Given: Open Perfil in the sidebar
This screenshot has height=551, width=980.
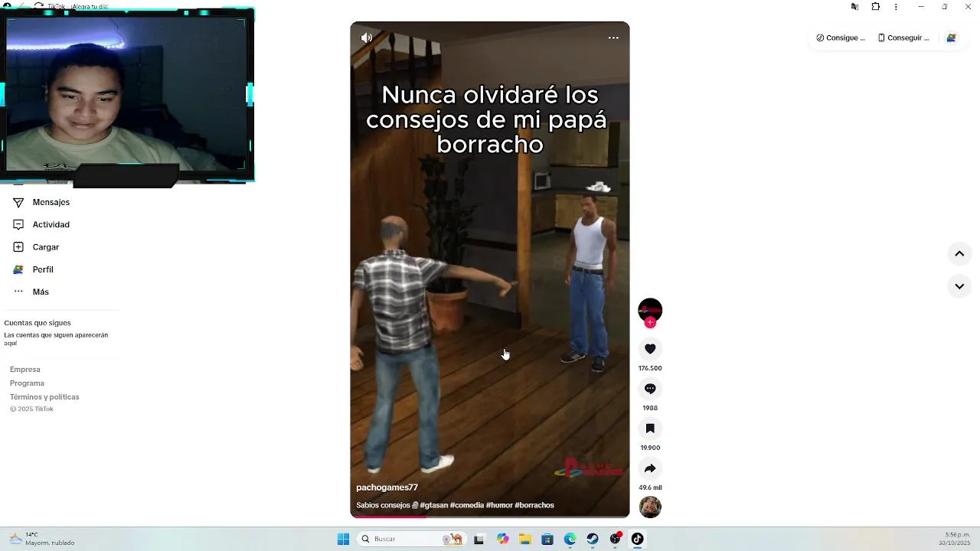Looking at the screenshot, I should point(43,269).
